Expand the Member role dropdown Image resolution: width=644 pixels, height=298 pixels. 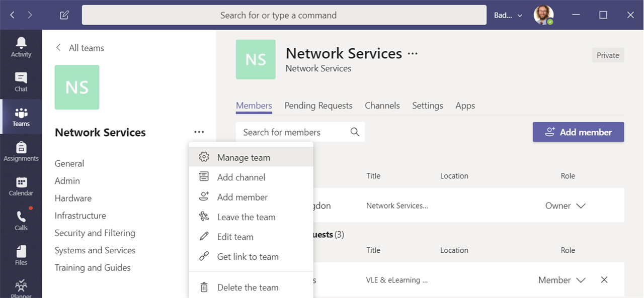click(562, 280)
